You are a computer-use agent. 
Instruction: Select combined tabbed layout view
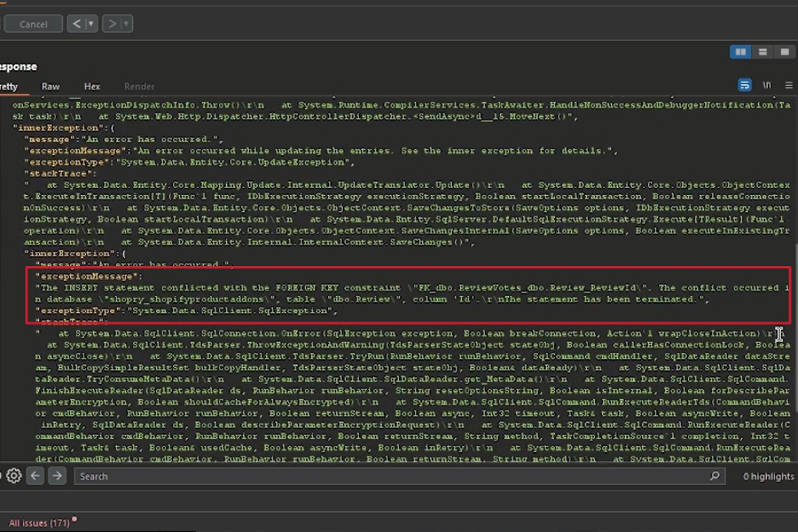pyautogui.click(x=783, y=52)
